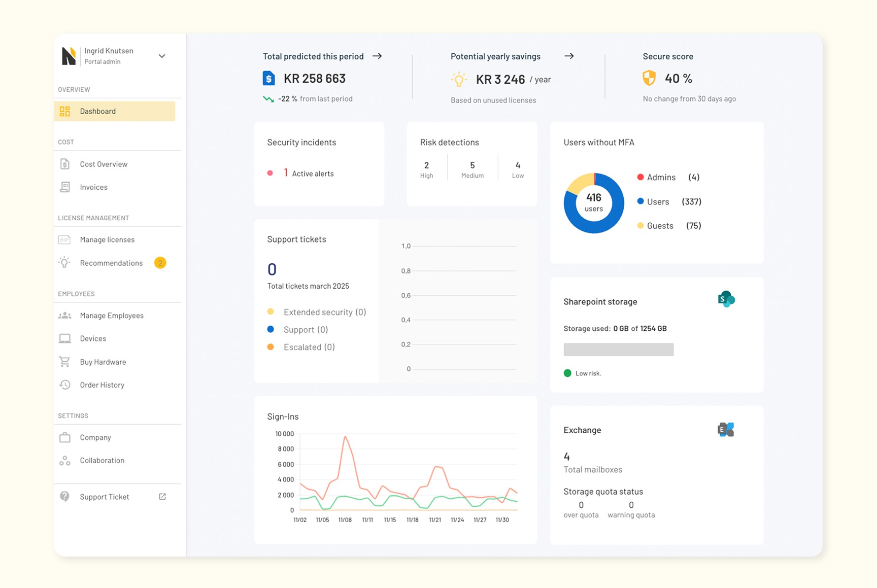Select Dashboard in the sidebar
877x588 pixels.
point(115,111)
